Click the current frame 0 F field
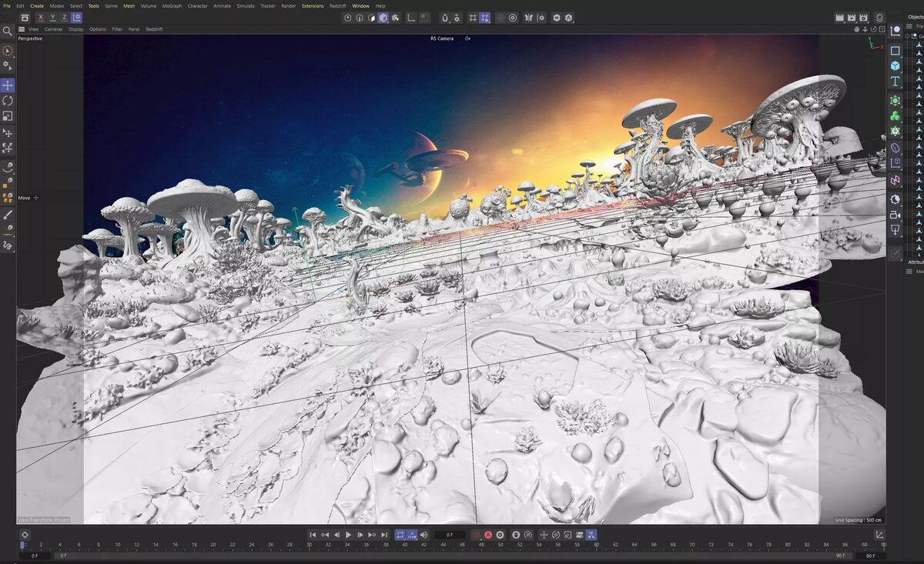 pyautogui.click(x=450, y=535)
